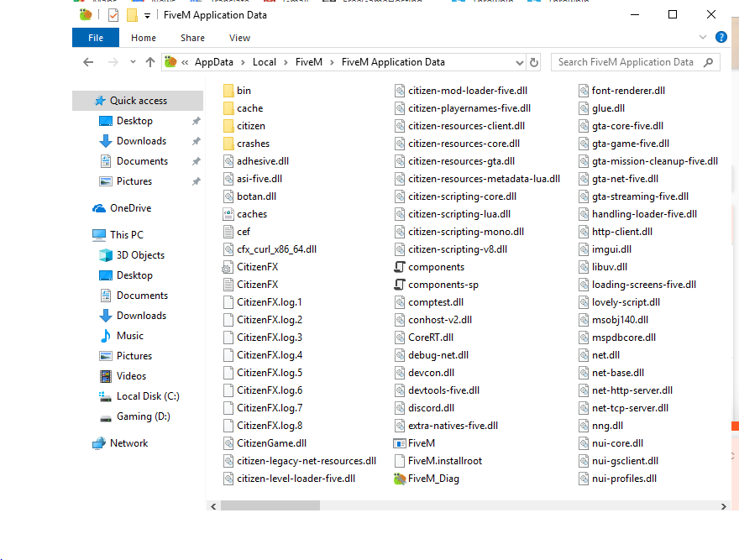Select the cef text file icon
The width and height of the screenshot is (739, 560).
(x=228, y=232)
